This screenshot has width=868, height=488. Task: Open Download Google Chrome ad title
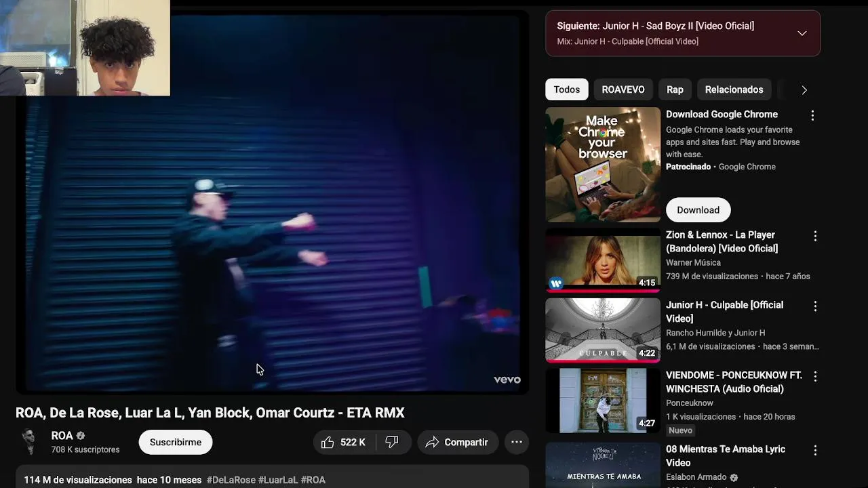722,115
